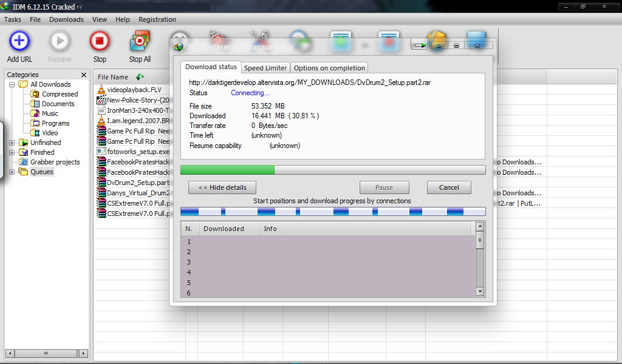Click the Downloaded column header

tap(229, 229)
